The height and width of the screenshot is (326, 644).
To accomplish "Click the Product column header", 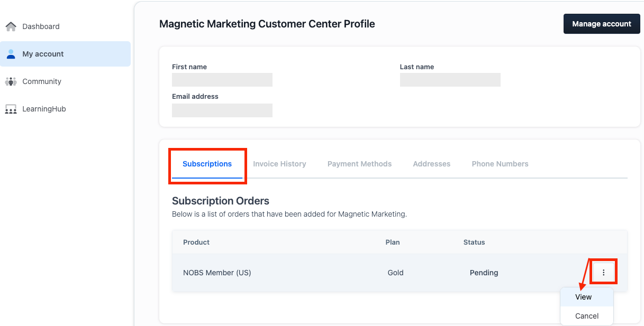I will [196, 242].
